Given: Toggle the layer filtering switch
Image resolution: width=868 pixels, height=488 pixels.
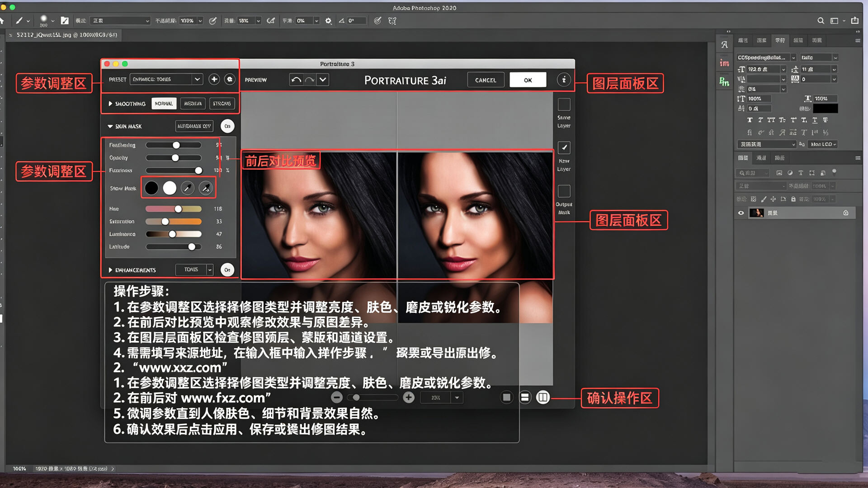Looking at the screenshot, I should tap(834, 172).
